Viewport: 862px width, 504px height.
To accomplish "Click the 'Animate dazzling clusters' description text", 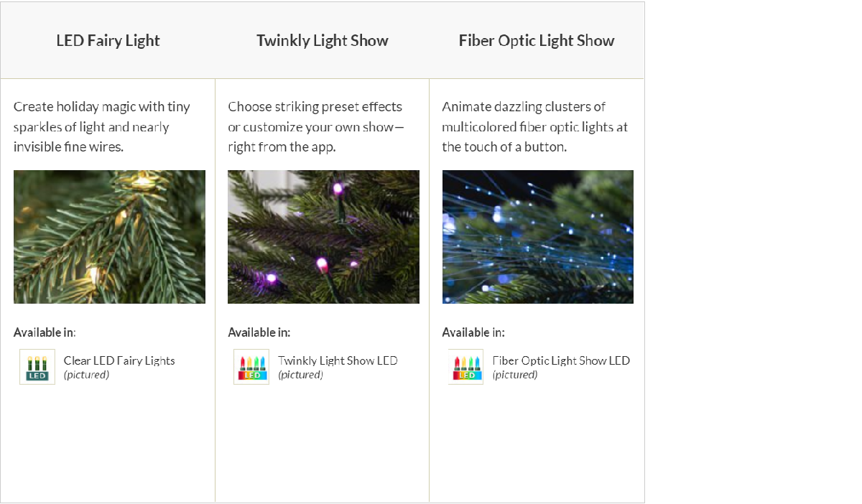I will click(535, 127).
